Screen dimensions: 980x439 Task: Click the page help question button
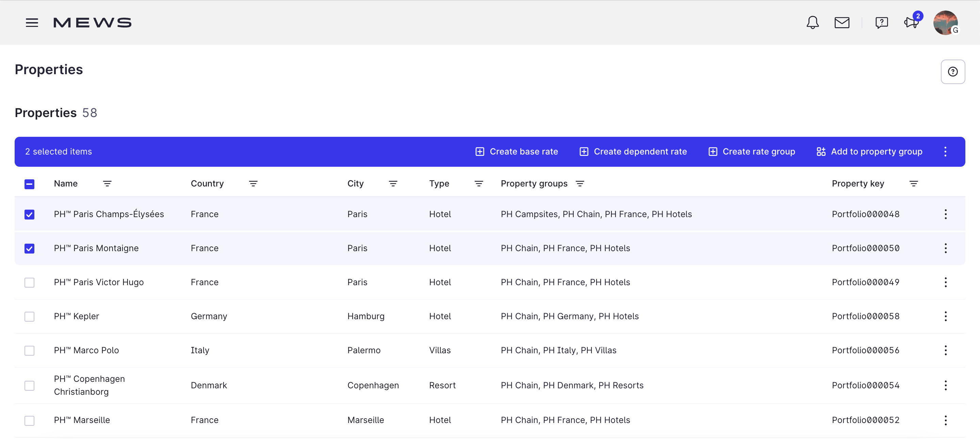[x=953, y=71]
